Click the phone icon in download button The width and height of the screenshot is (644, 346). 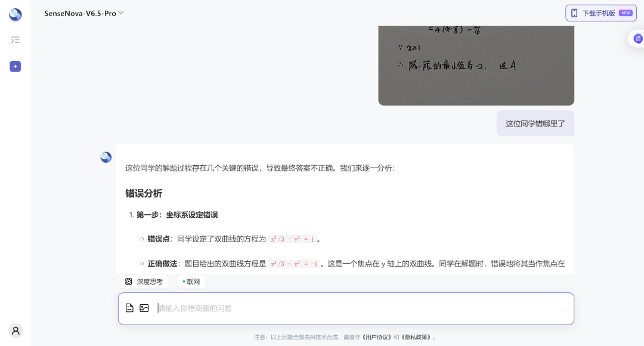(574, 13)
